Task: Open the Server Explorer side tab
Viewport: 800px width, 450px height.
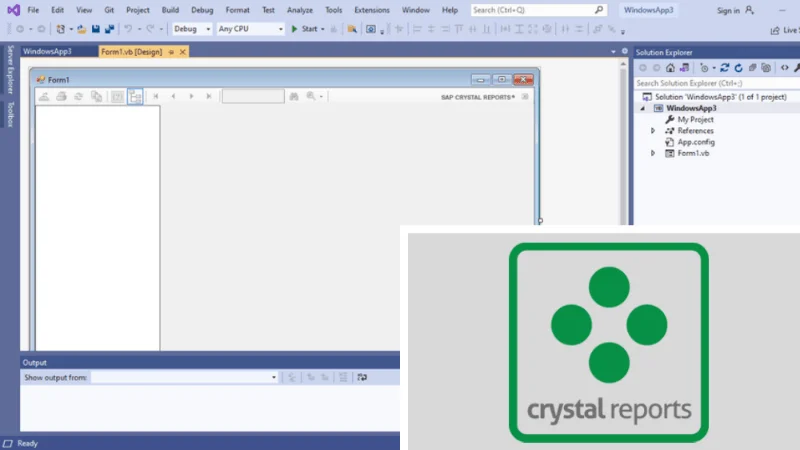Action: [10, 69]
